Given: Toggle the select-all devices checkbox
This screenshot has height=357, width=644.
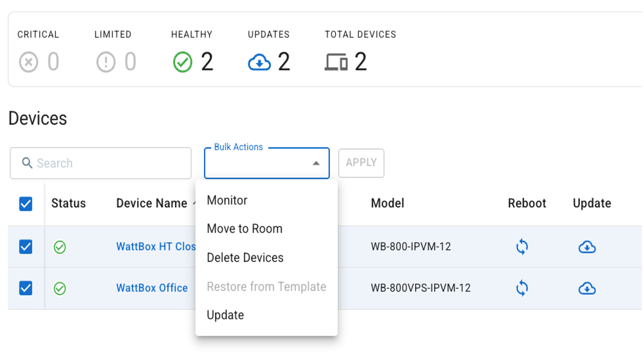Looking at the screenshot, I should point(26,204).
